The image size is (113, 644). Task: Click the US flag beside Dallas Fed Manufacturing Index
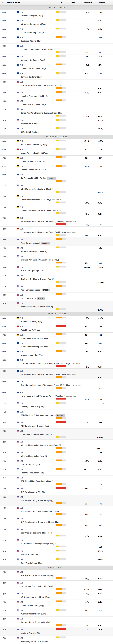click(x=18, y=109)
